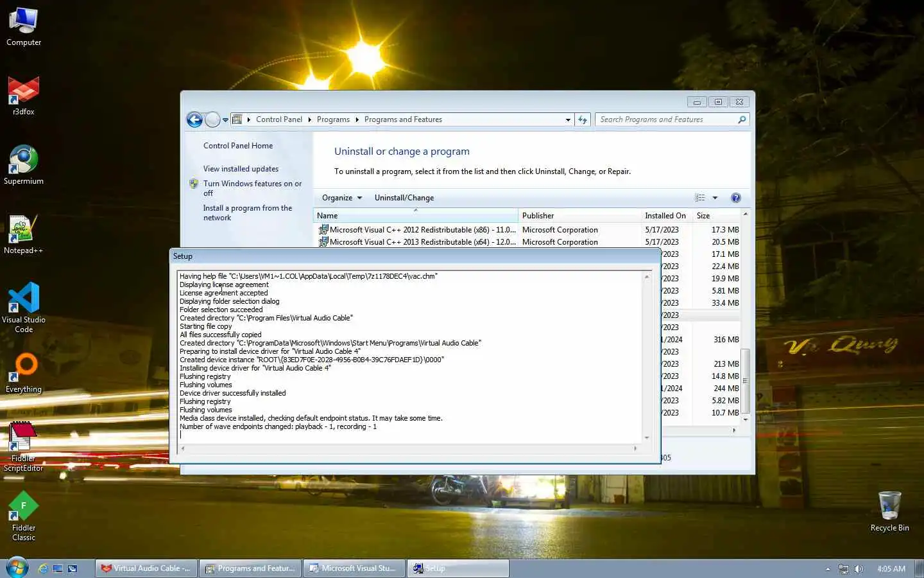Image resolution: width=924 pixels, height=578 pixels.
Task: Switch to Programs and Features taskbar button
Action: coord(251,568)
